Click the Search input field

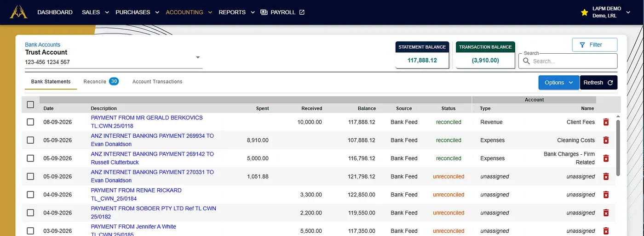pos(568,61)
